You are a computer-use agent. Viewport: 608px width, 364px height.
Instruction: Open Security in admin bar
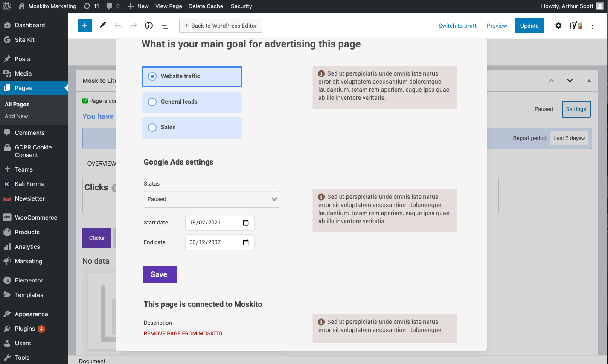tap(241, 6)
